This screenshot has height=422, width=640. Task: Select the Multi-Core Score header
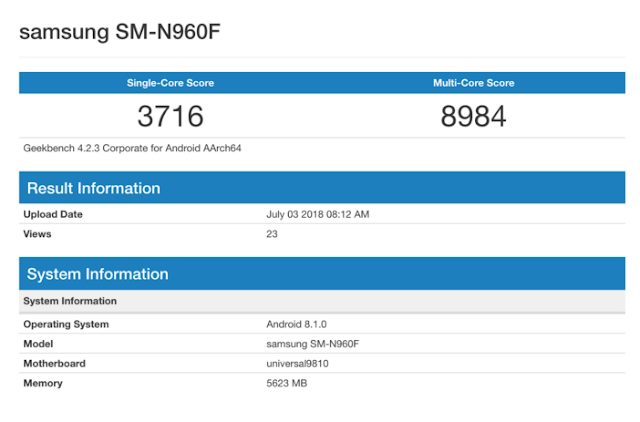tap(473, 83)
